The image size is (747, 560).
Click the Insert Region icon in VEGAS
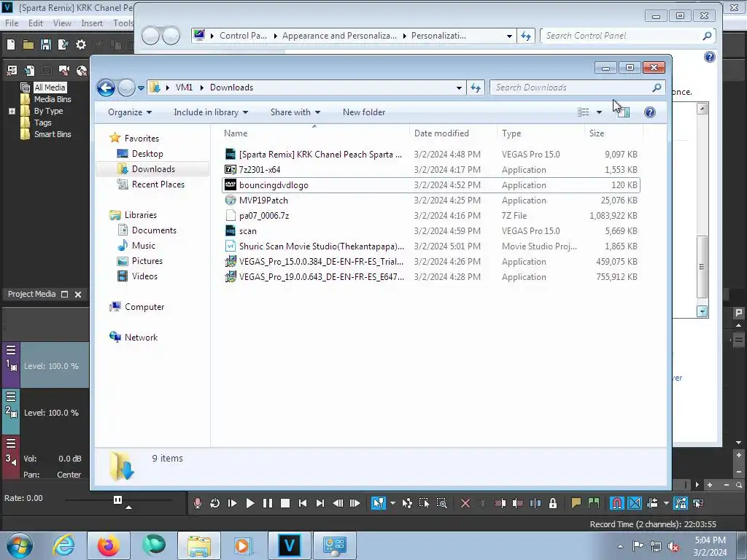(x=594, y=503)
